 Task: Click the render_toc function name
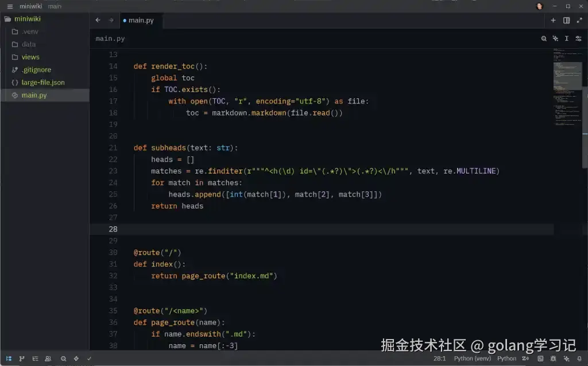coord(173,67)
